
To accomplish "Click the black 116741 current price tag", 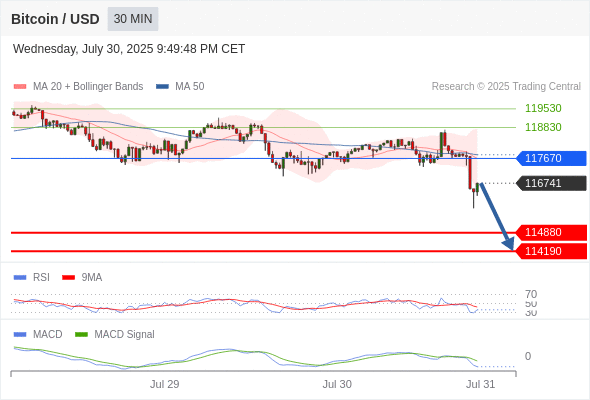I will pos(551,183).
